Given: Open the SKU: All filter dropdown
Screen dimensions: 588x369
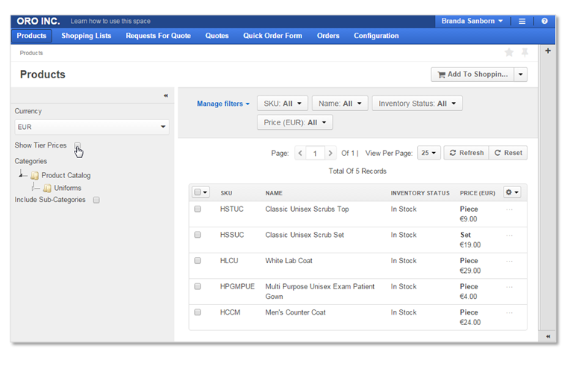Looking at the screenshot, I should 282,104.
